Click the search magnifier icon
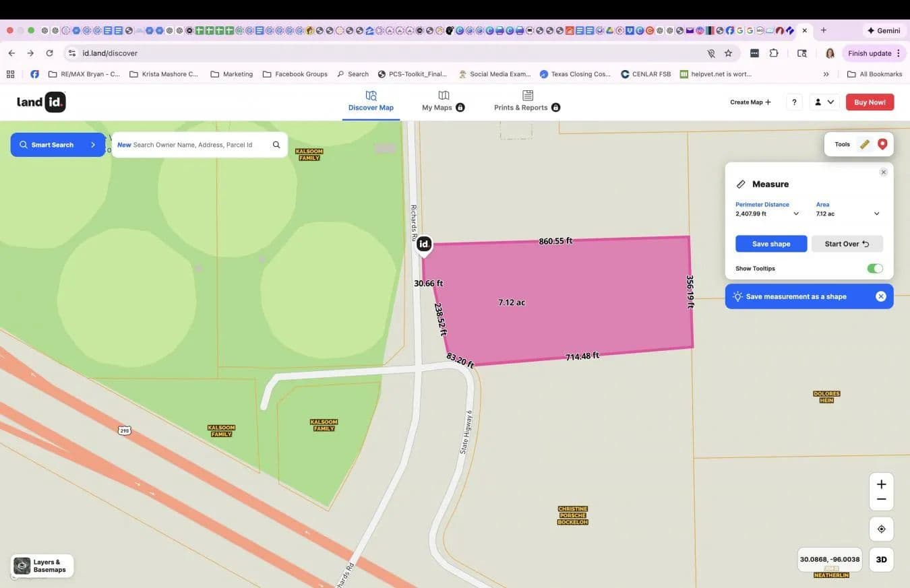Viewport: 910px width, 588px height. (276, 145)
